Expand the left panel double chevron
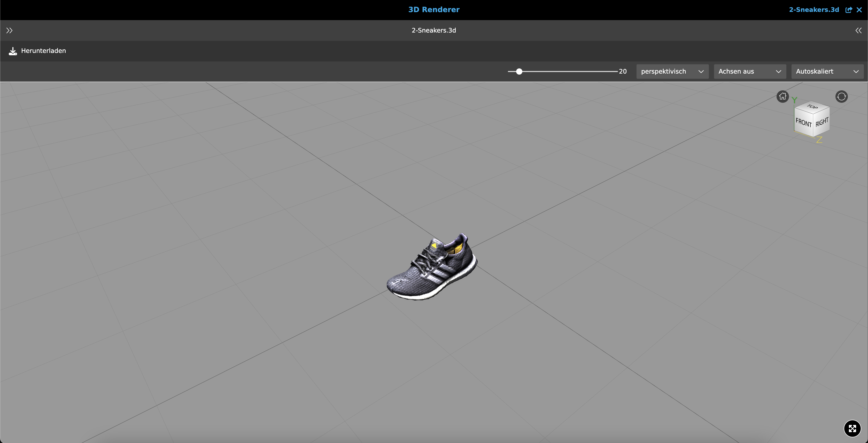Viewport: 868px width, 443px height. [10, 31]
